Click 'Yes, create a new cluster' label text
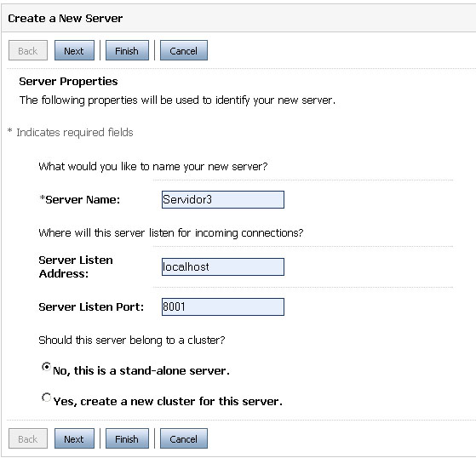The image size is (476, 458). coord(168,402)
